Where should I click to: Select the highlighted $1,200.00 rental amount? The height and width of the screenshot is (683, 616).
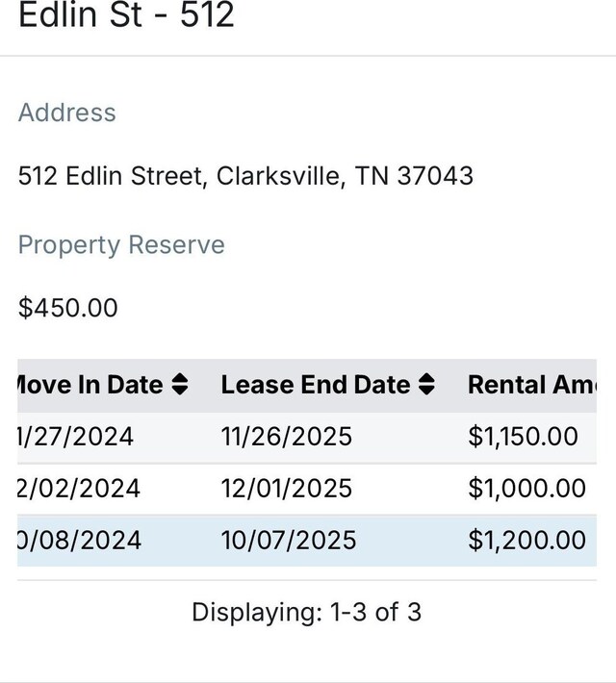pyautogui.click(x=527, y=540)
